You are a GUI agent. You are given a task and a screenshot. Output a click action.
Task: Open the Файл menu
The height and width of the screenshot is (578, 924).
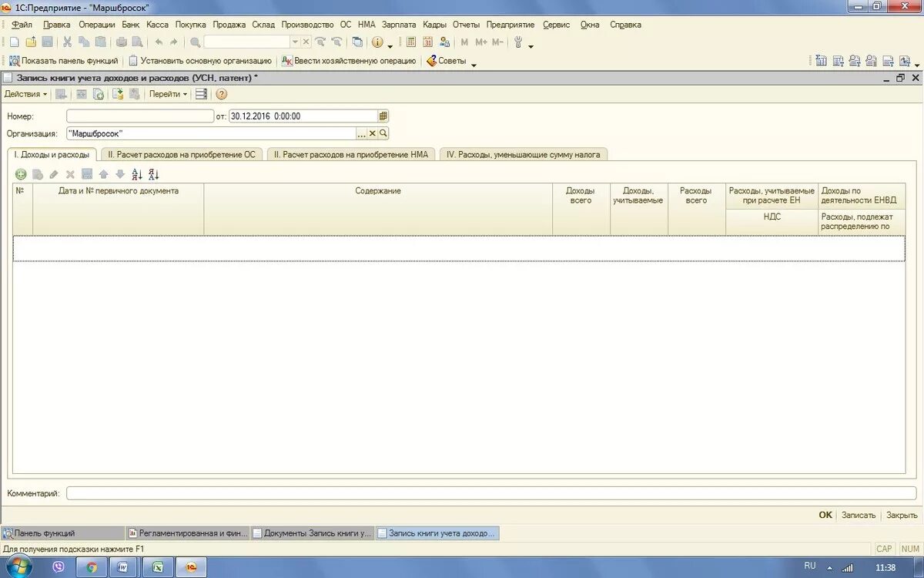tap(22, 25)
